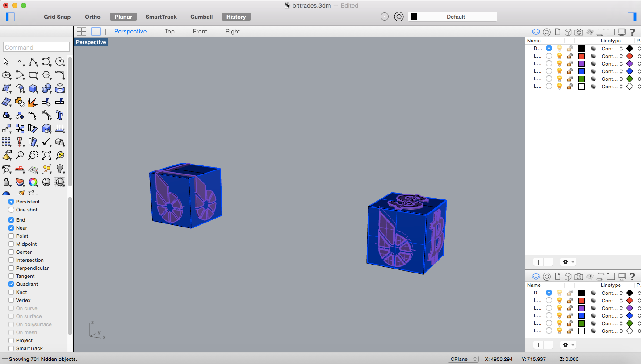Switch to four-viewport layout icon
The image size is (641, 364).
coord(81,31)
